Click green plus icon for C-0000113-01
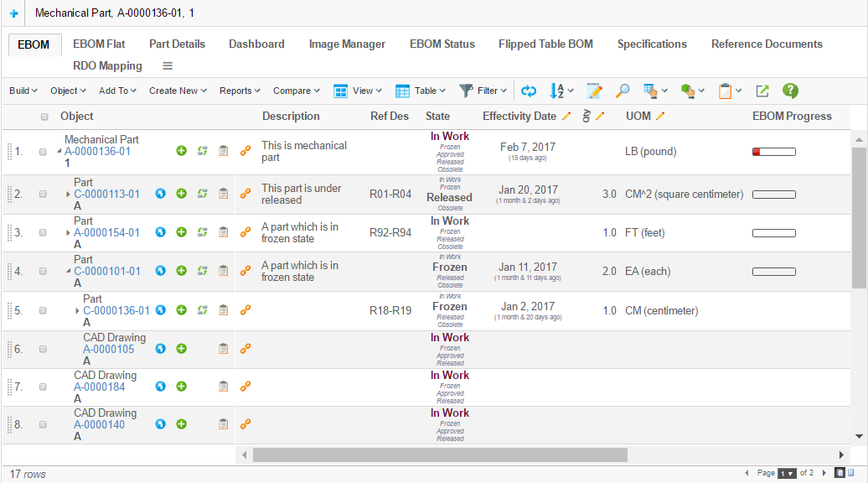This screenshot has width=868, height=483. pos(181,194)
